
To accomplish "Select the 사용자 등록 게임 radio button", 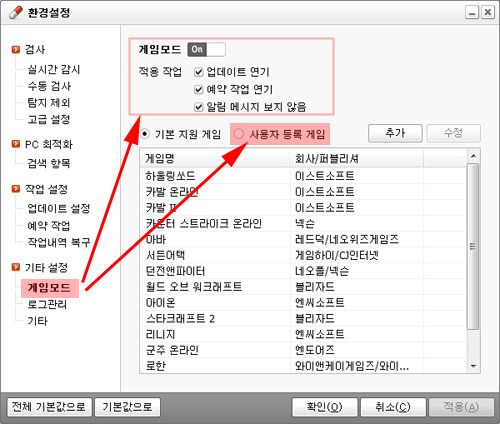I will (x=238, y=134).
